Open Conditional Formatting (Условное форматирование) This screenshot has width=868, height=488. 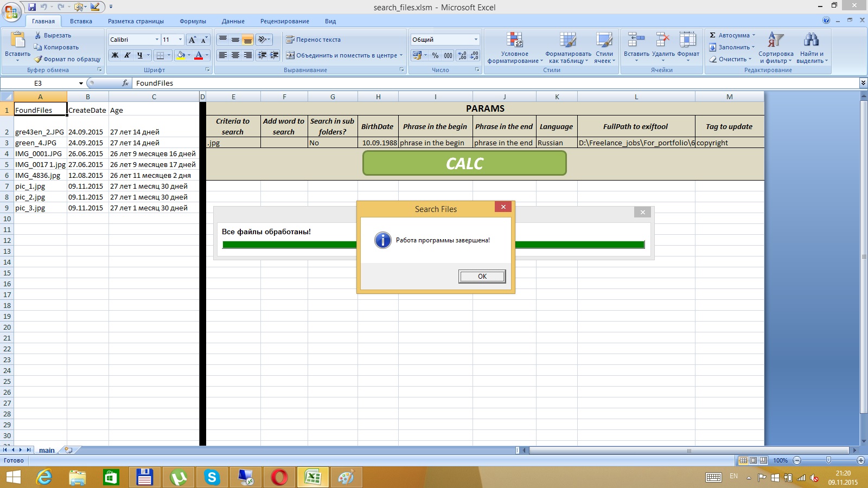(x=515, y=48)
